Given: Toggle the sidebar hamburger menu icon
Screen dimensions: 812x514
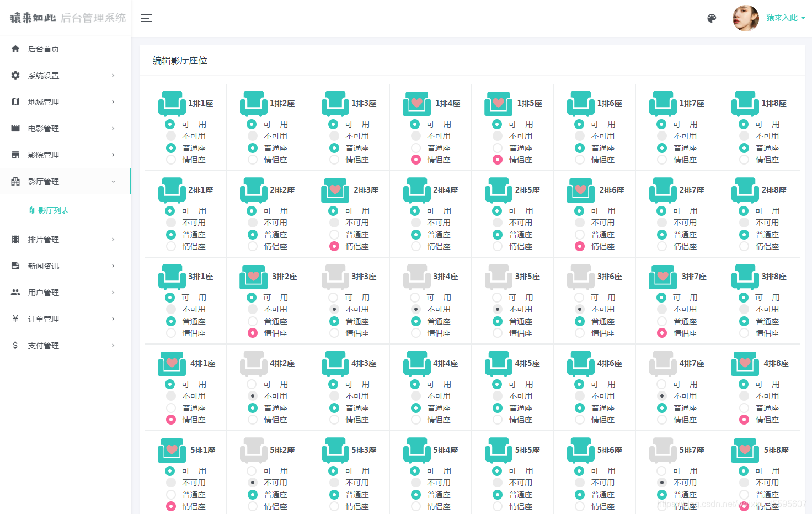Looking at the screenshot, I should click(146, 18).
